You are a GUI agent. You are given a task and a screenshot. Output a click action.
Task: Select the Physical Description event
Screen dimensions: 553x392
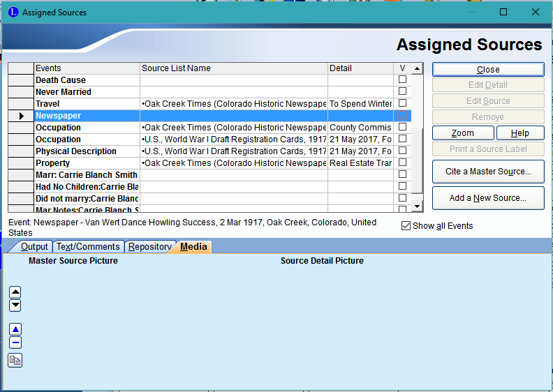(87, 151)
